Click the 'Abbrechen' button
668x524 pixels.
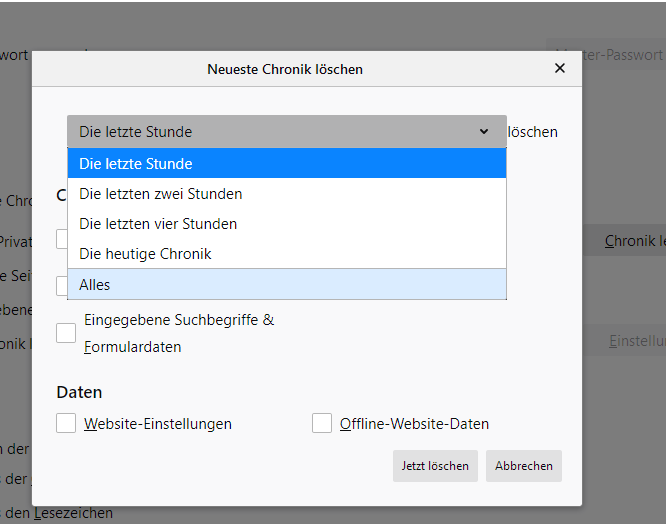[x=524, y=466]
